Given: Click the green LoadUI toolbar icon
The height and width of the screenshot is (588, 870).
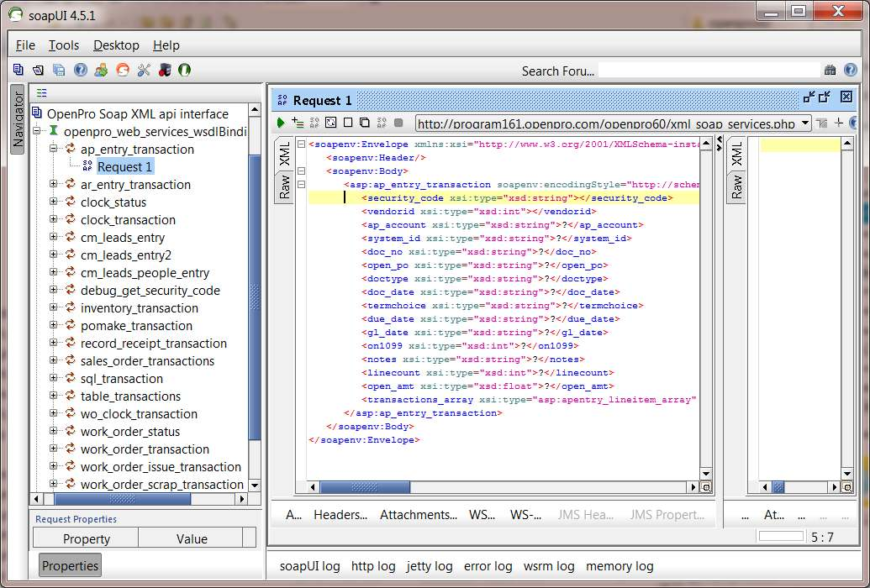Looking at the screenshot, I should click(184, 71).
